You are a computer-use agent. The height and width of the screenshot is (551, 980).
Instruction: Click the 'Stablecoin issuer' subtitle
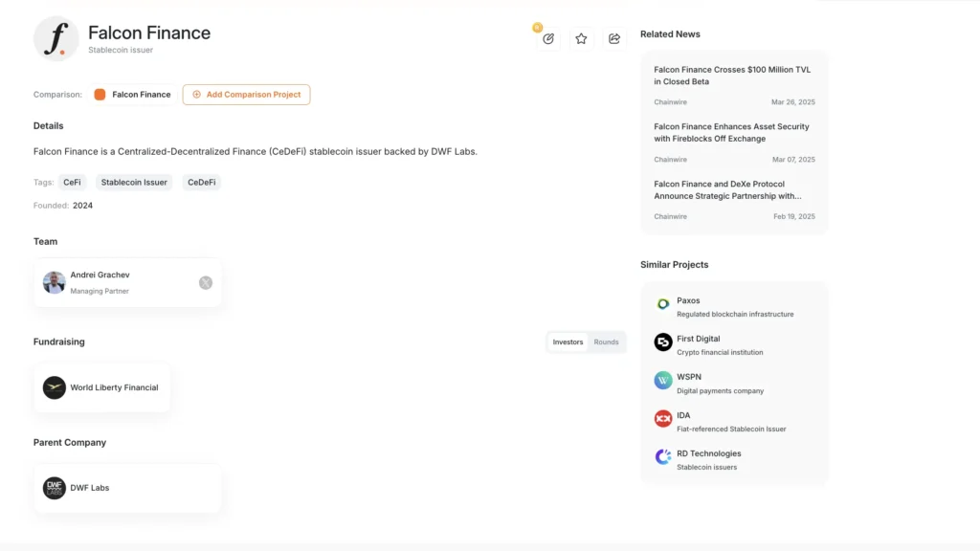pos(121,50)
